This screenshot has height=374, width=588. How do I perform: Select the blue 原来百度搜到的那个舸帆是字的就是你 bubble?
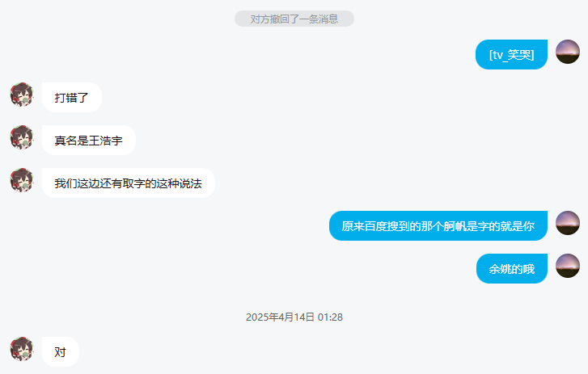tap(438, 225)
